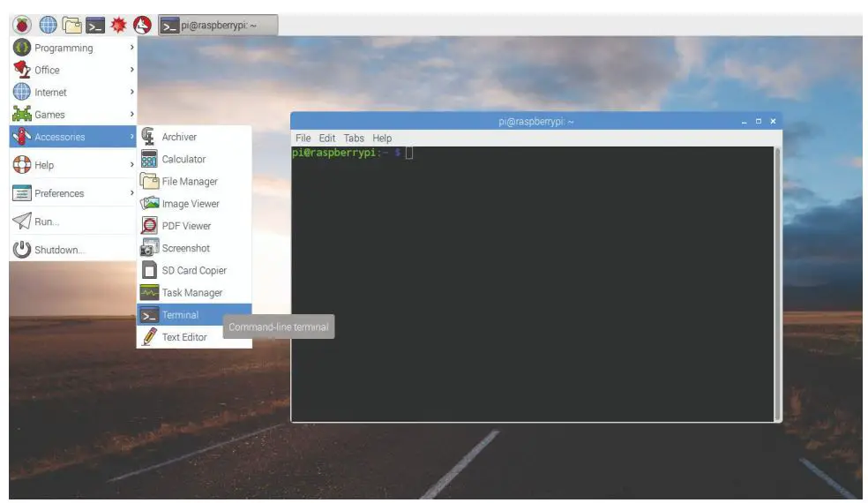Click the Task Manager icon
This screenshot has width=868, height=503.
(149, 292)
